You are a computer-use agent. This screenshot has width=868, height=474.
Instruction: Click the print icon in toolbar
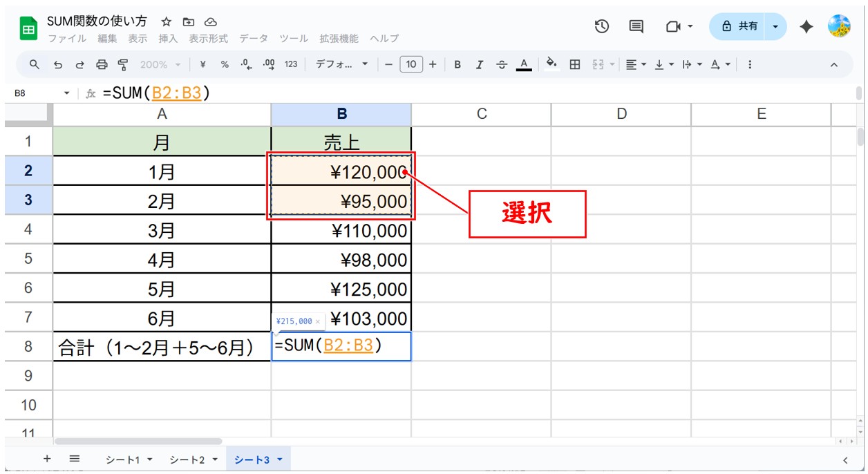pyautogui.click(x=102, y=64)
